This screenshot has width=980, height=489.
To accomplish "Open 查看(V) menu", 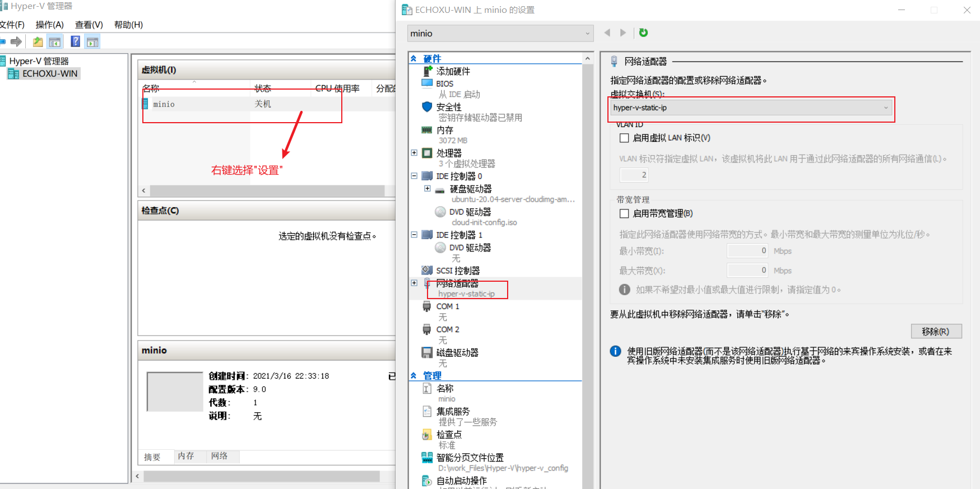I will (89, 25).
